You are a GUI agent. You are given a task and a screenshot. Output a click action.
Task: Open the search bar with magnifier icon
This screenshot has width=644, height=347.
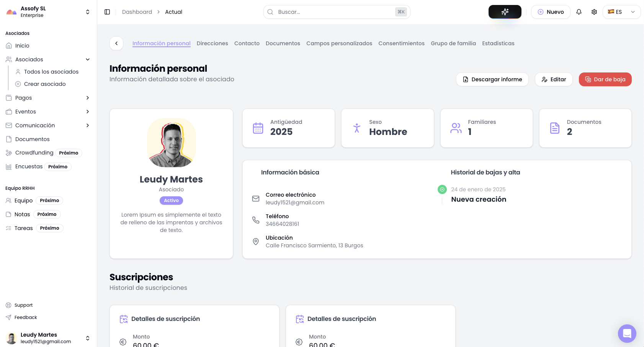tap(337, 12)
